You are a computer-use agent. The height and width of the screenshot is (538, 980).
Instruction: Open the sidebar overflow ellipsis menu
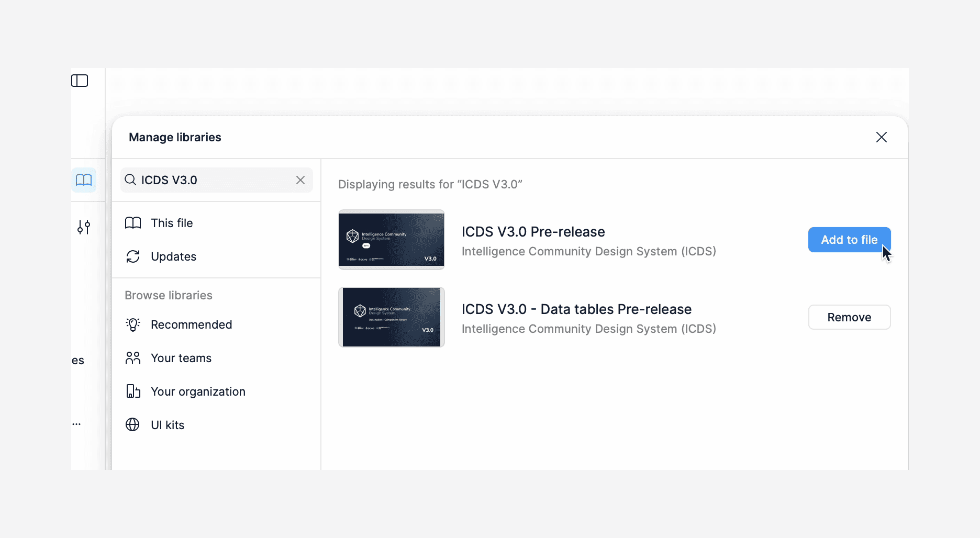coord(77,424)
